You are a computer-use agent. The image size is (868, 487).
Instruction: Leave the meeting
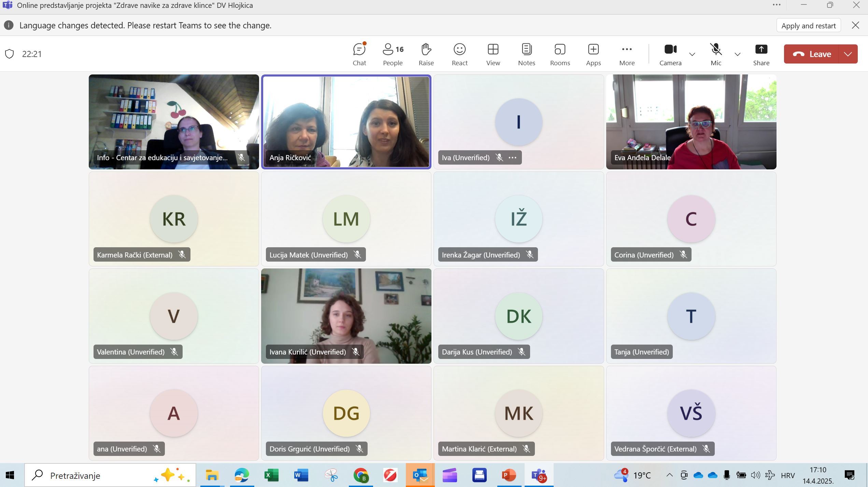tap(811, 54)
